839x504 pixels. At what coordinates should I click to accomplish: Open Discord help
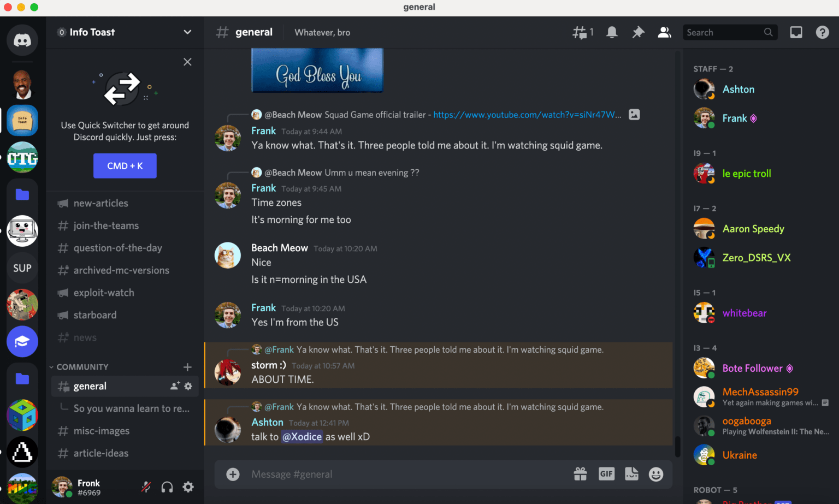pos(822,32)
